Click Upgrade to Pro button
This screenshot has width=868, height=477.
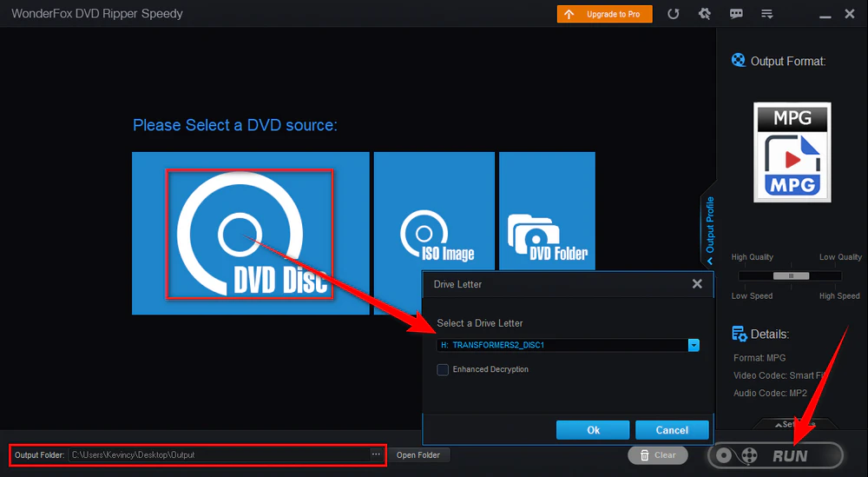604,14
